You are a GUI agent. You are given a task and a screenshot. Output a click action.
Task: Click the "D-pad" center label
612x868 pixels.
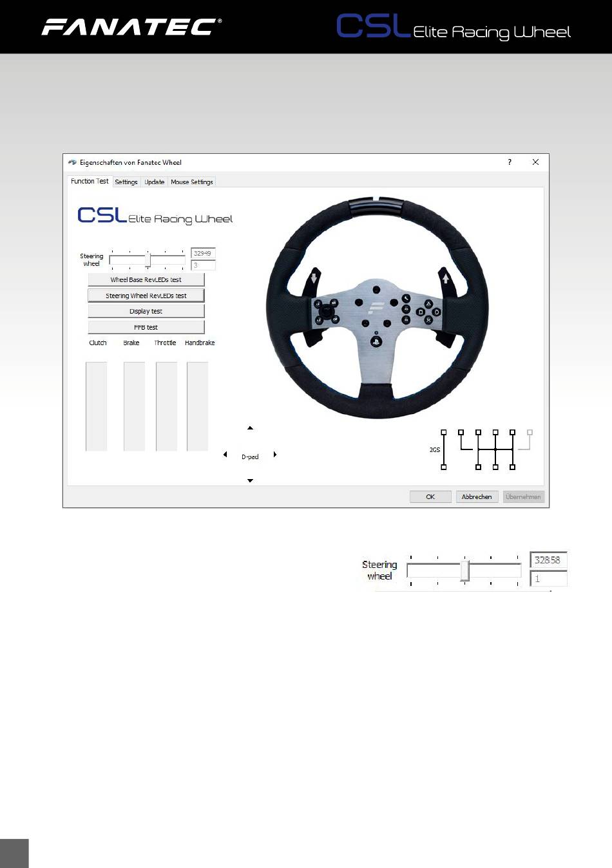pyautogui.click(x=250, y=457)
